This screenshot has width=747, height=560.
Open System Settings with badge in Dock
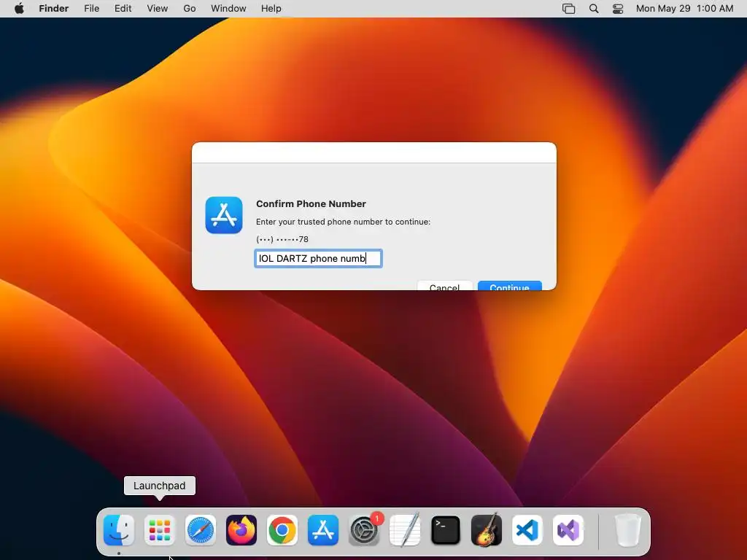tap(365, 529)
